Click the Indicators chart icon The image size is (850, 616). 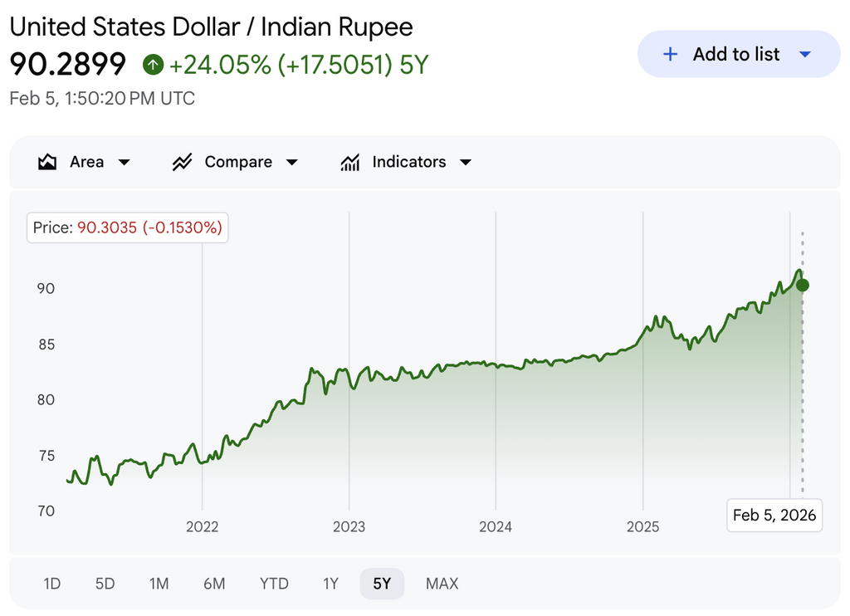pyautogui.click(x=350, y=162)
